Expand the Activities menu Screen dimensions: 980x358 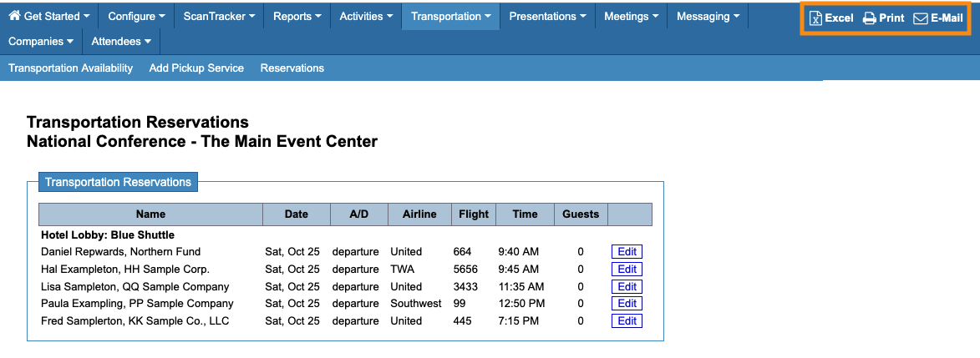(366, 16)
